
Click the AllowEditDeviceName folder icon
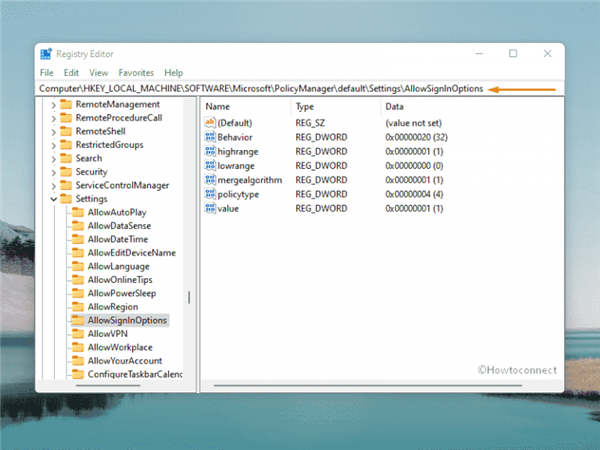[78, 253]
